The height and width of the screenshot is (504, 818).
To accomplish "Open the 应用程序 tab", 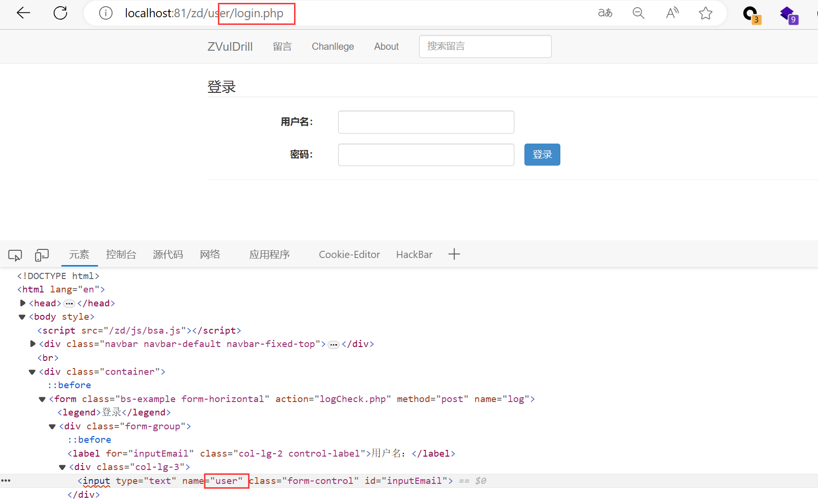I will (269, 255).
